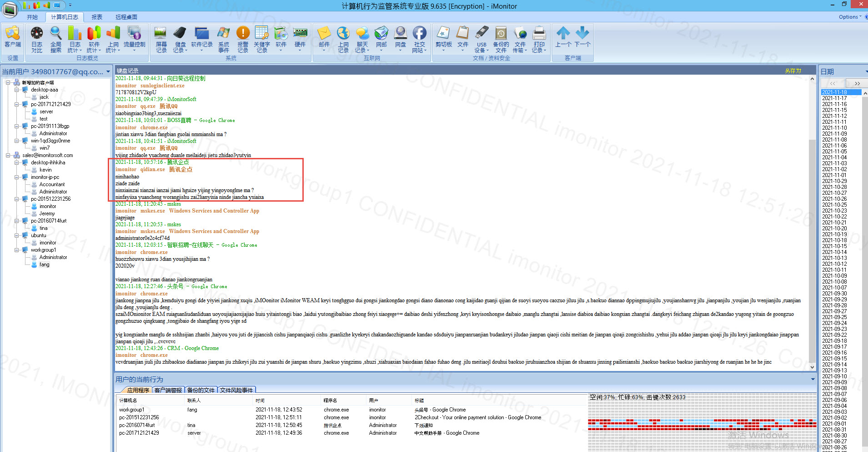The width and height of the screenshot is (868, 452).
Task: Open 屏幕记录 screen records
Action: 161,39
